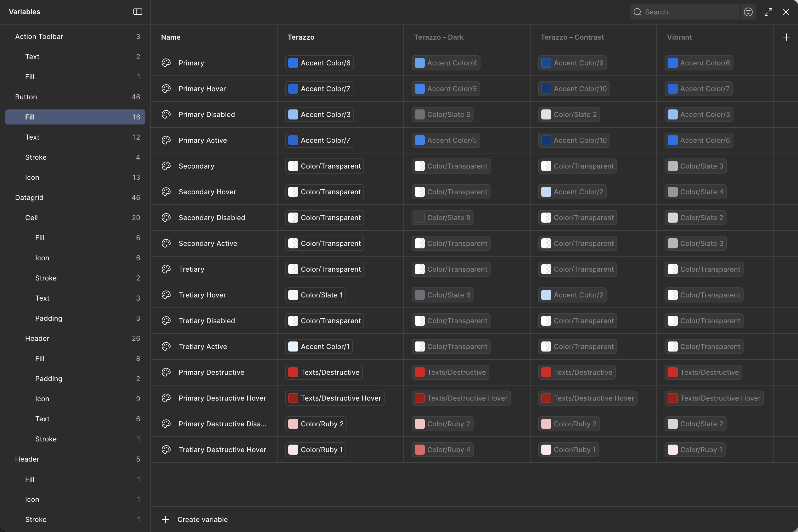Select the highlighted Fill group under Button
The image size is (798, 532).
pos(75,117)
